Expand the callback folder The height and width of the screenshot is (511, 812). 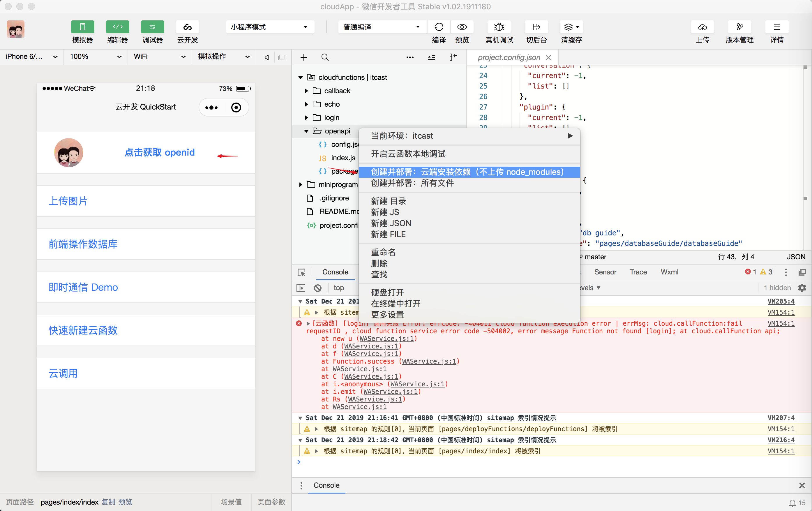coord(306,91)
